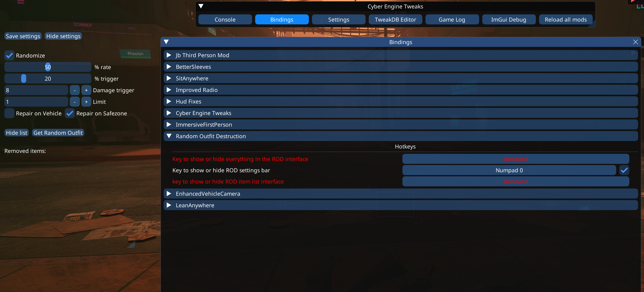Close the Bindings panel with X
This screenshot has width=644, height=292.
point(636,42)
